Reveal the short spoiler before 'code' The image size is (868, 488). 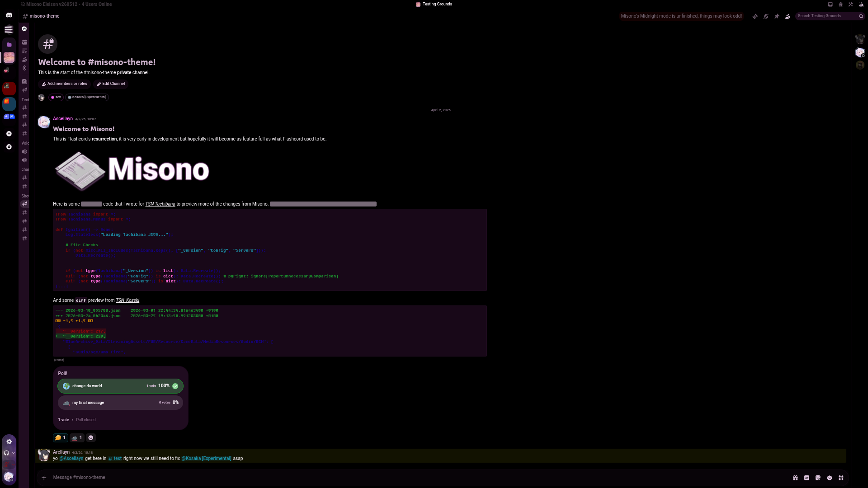pos(91,204)
